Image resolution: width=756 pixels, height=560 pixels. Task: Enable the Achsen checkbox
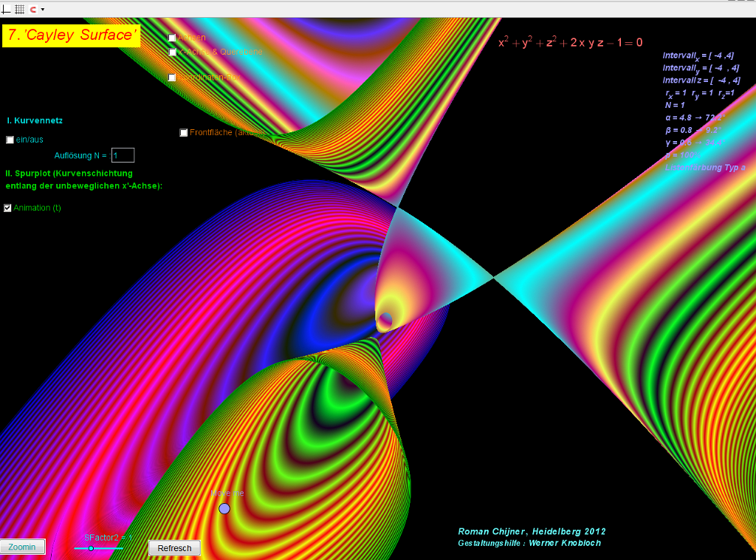(x=172, y=38)
